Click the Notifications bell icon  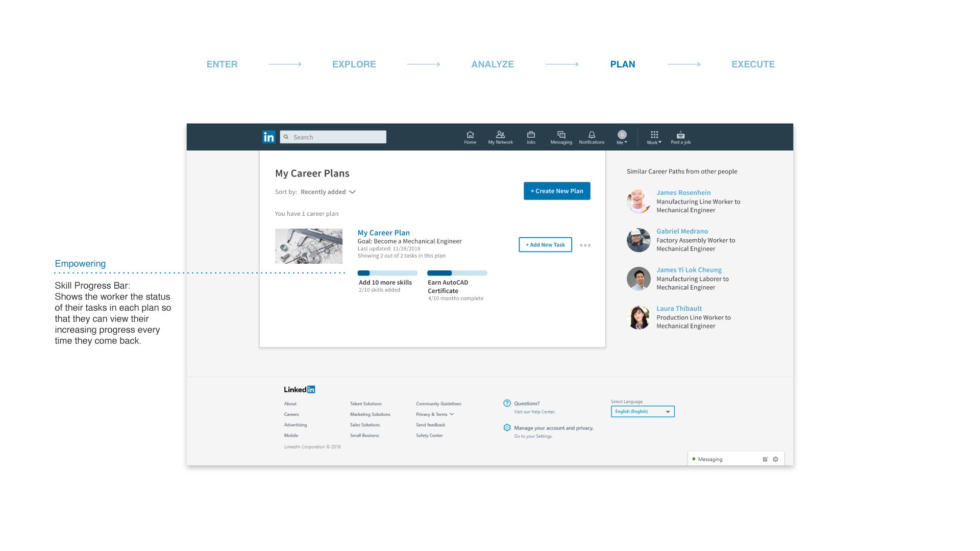[x=592, y=135]
